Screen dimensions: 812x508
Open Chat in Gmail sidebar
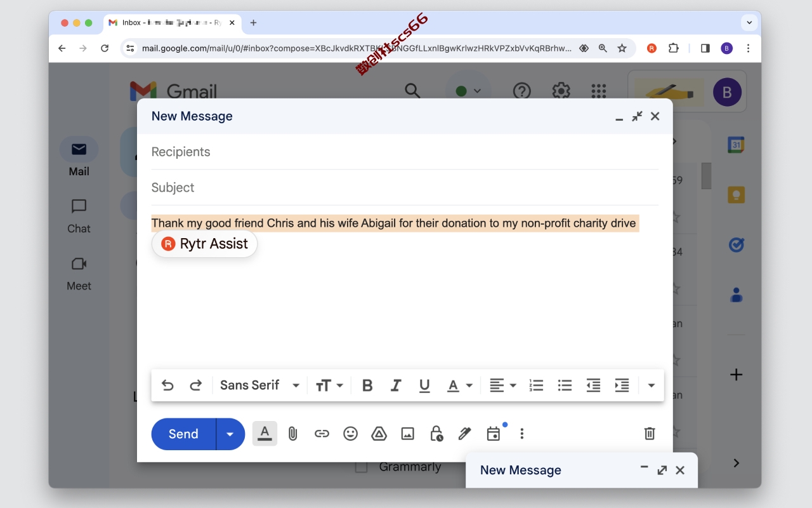coord(79,216)
